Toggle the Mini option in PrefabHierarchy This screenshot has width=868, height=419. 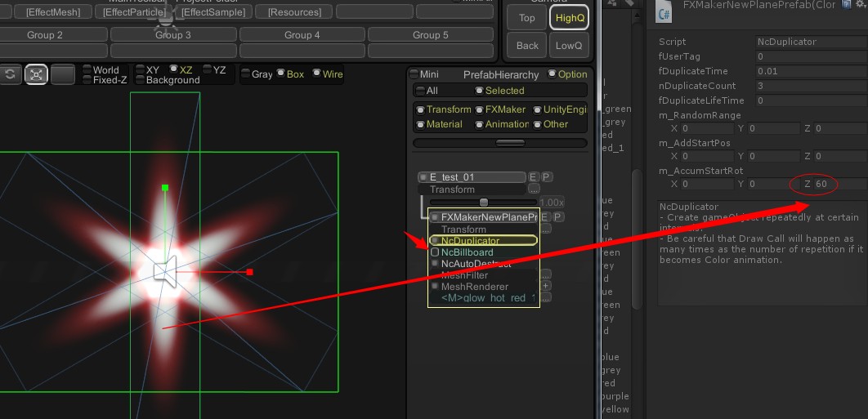coord(424,74)
